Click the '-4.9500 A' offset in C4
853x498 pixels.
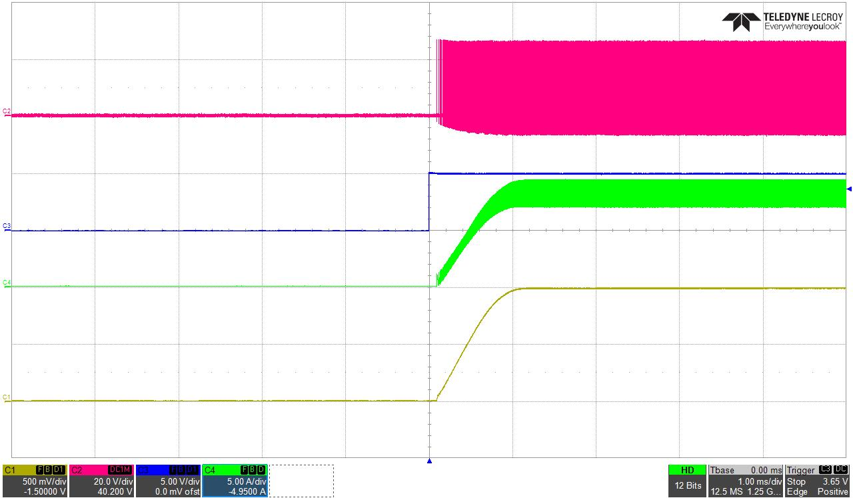pos(248,491)
